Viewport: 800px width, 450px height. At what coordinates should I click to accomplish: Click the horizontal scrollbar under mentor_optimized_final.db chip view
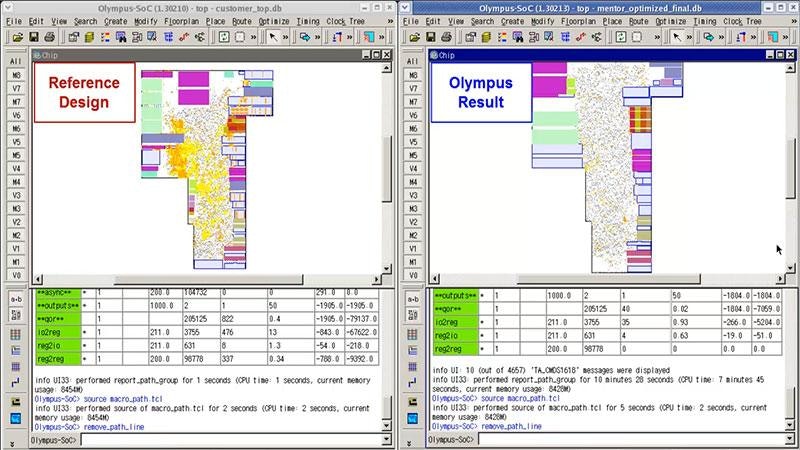(x=607, y=279)
